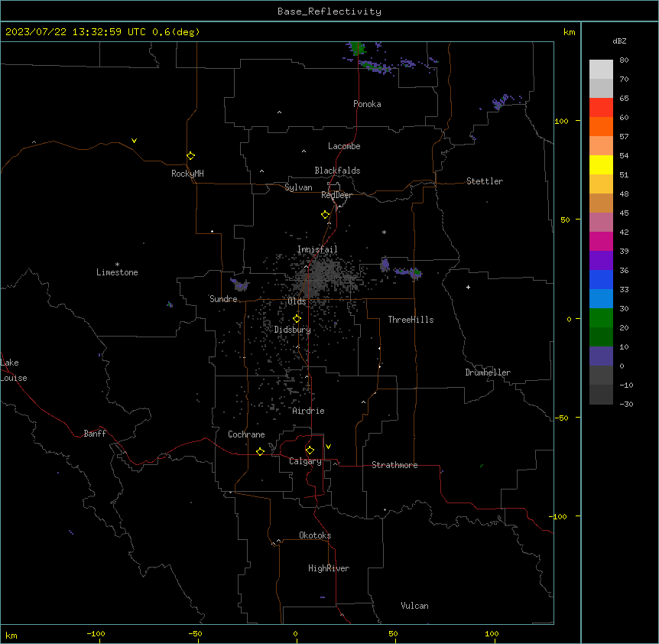Select the Blackfalds label
This screenshot has width=659, height=644.
337,171
